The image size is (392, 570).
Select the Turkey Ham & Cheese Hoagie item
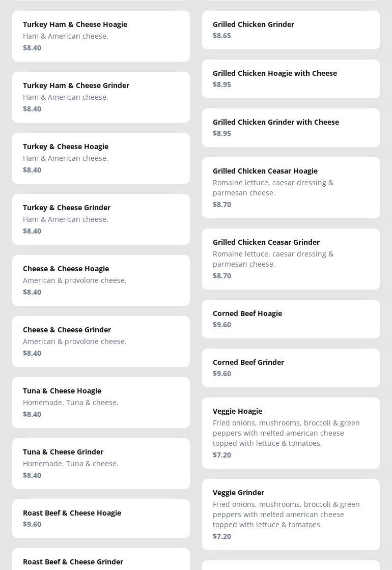[x=101, y=36]
